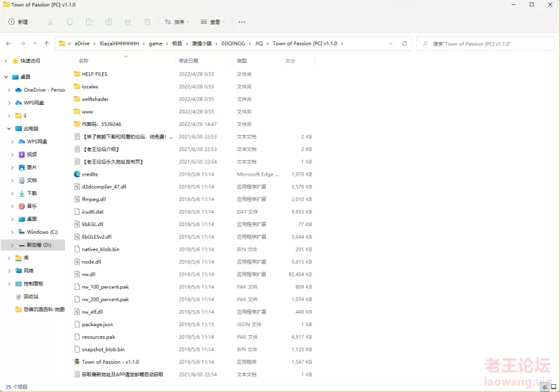The height and width of the screenshot is (392, 560).
Task: Click '0JIQINGG' breadcrumb segment
Action: [x=233, y=43]
